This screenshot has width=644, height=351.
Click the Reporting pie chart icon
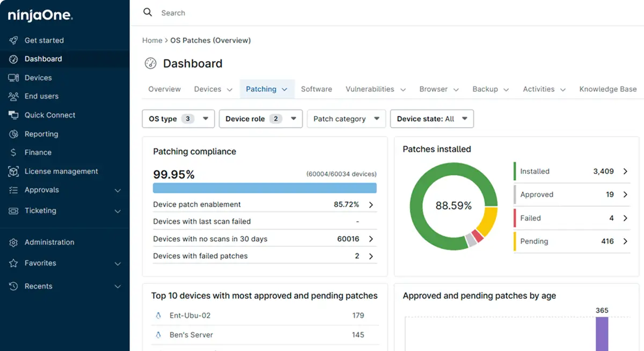click(x=14, y=134)
